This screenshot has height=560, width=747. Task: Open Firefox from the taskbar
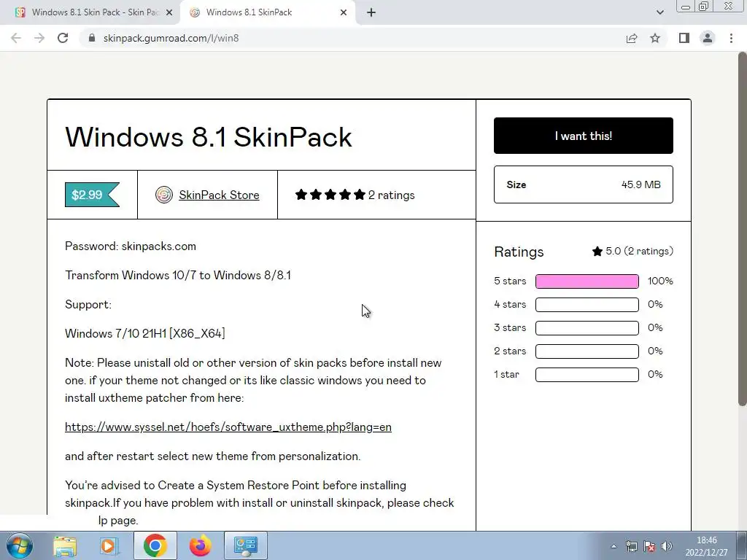click(x=201, y=545)
